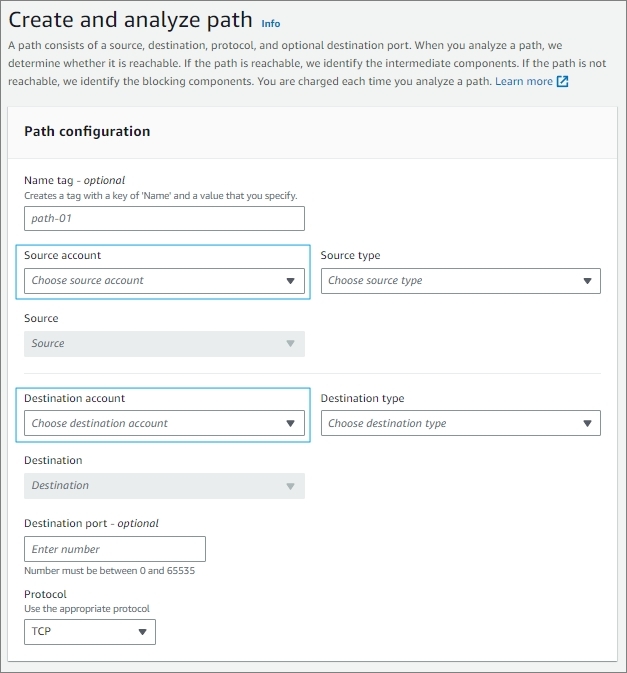Image resolution: width=627 pixels, height=673 pixels.
Task: Open the Choose source account dropdown
Action: [x=164, y=281]
